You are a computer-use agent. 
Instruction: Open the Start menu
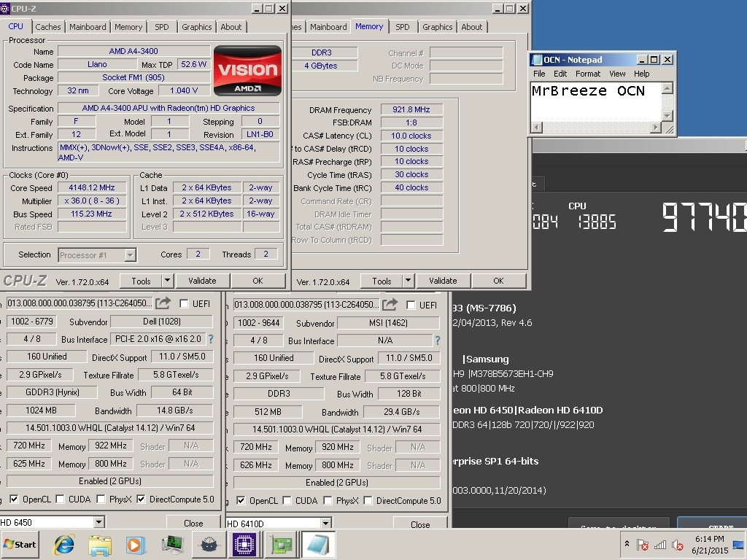pyautogui.click(x=20, y=544)
